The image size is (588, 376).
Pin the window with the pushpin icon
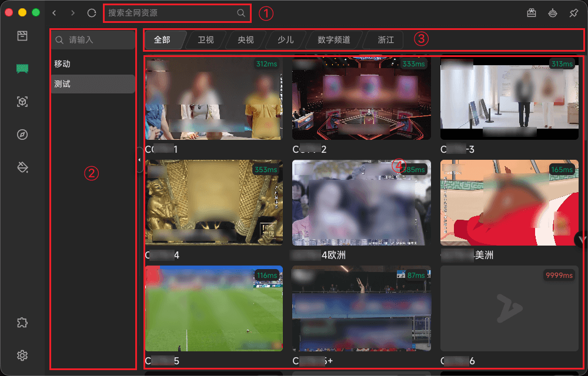point(573,13)
